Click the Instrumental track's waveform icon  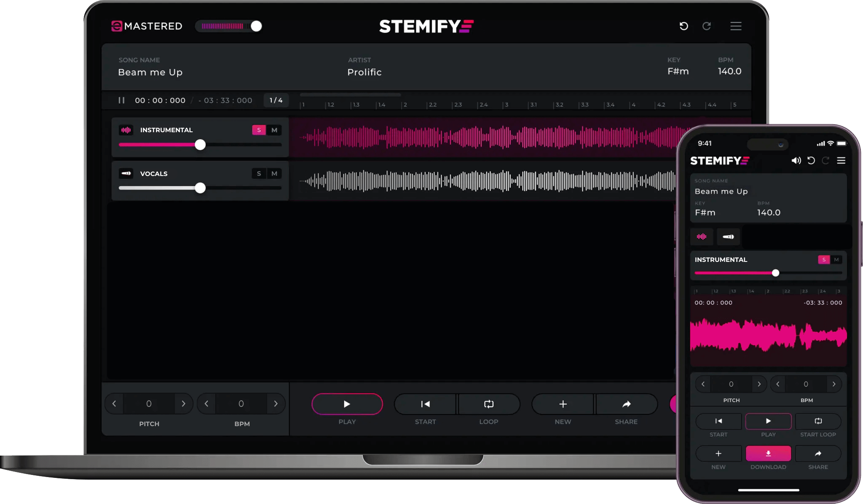126,130
